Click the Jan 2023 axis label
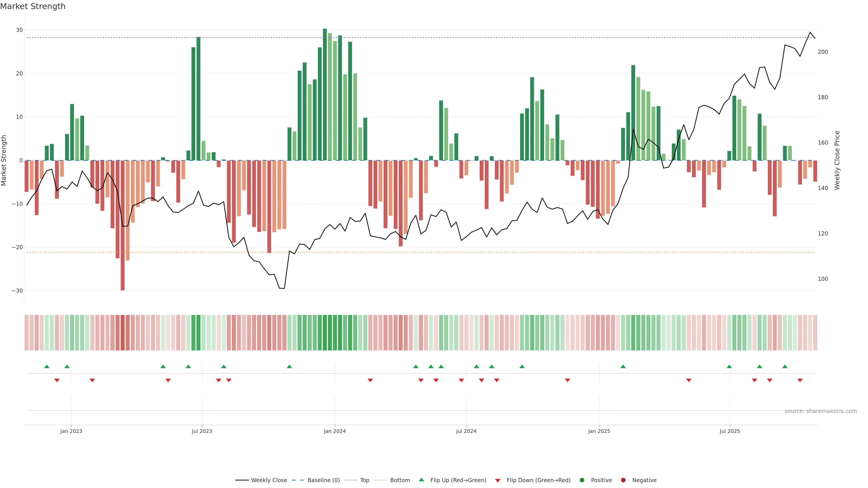Screen dimensions: 868x488 [x=71, y=431]
